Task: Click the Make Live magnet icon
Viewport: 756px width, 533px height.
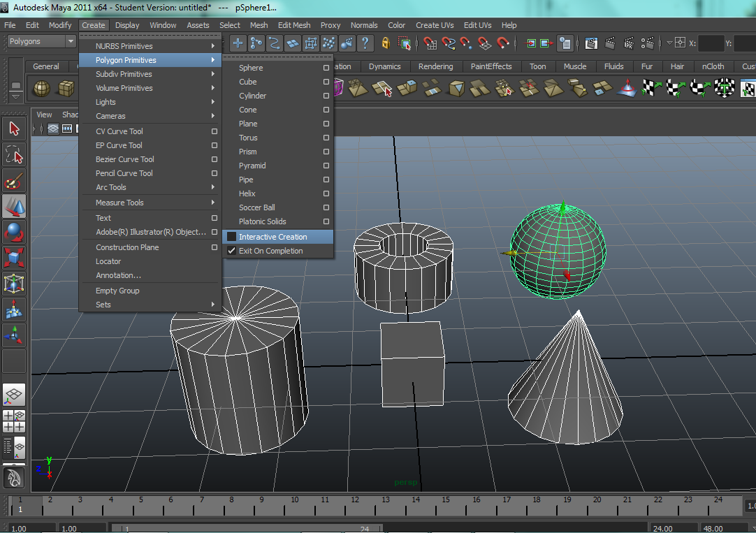Action: [x=502, y=43]
